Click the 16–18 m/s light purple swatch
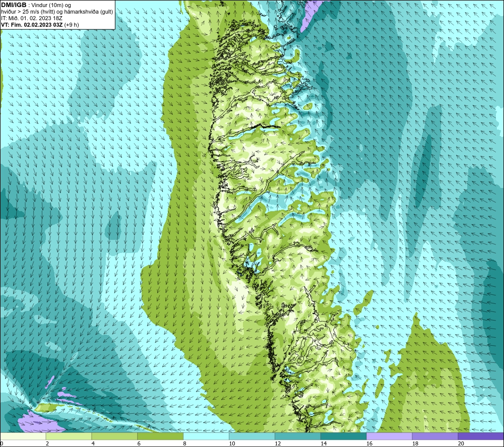This screenshot has width=504, height=447. pos(389,436)
